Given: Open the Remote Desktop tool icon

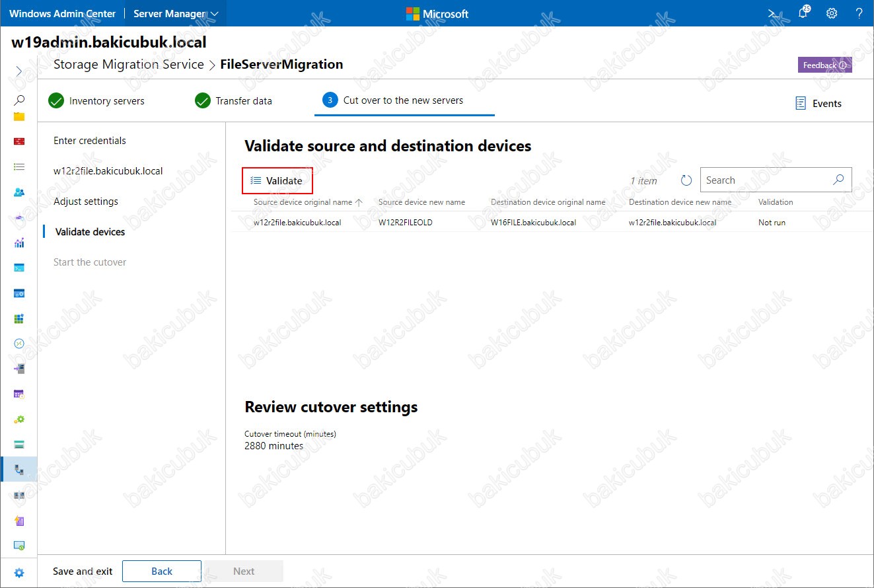Looking at the screenshot, I should pyautogui.click(x=19, y=344).
